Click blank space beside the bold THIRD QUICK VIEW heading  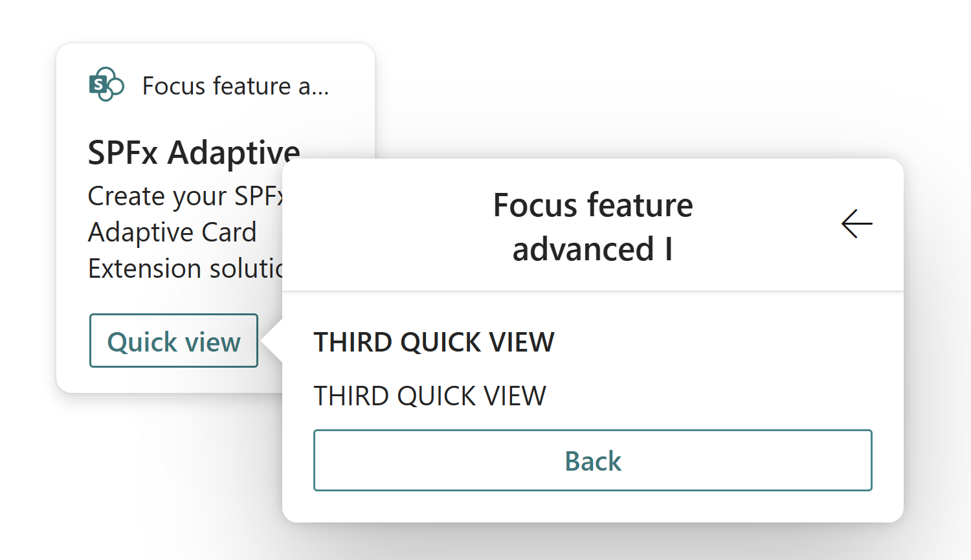point(712,342)
